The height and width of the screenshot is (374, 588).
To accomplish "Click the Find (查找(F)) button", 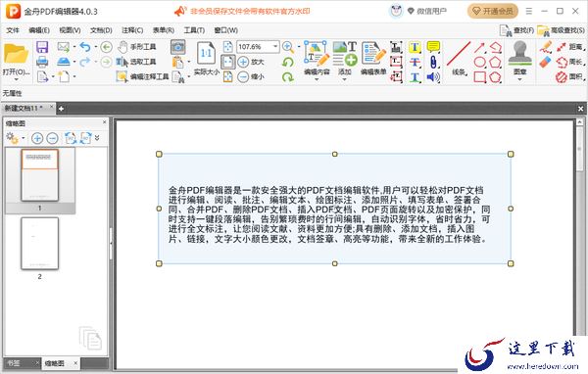I will point(516,30).
